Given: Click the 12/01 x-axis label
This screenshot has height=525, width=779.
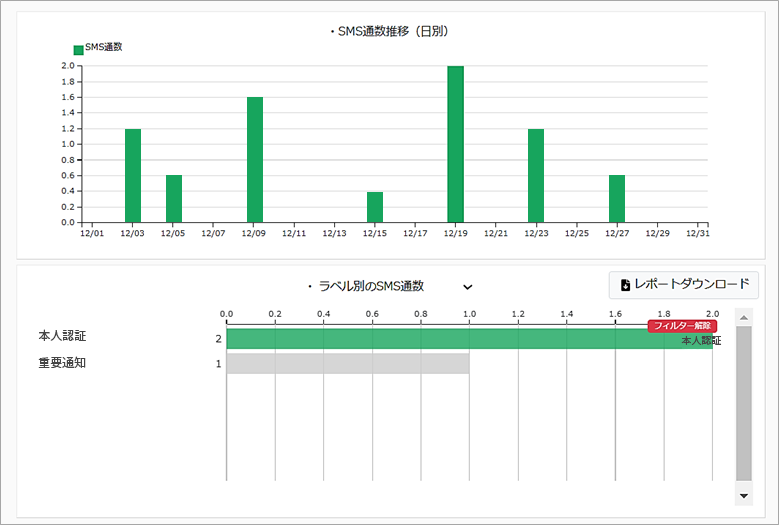Looking at the screenshot, I should coord(92,233).
